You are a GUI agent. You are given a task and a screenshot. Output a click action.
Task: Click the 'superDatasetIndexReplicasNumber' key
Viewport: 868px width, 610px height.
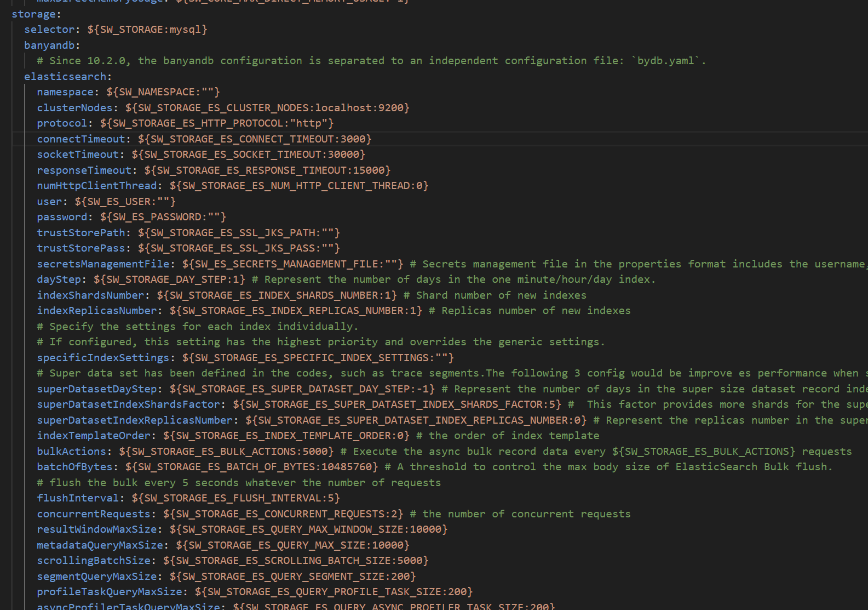click(x=135, y=420)
